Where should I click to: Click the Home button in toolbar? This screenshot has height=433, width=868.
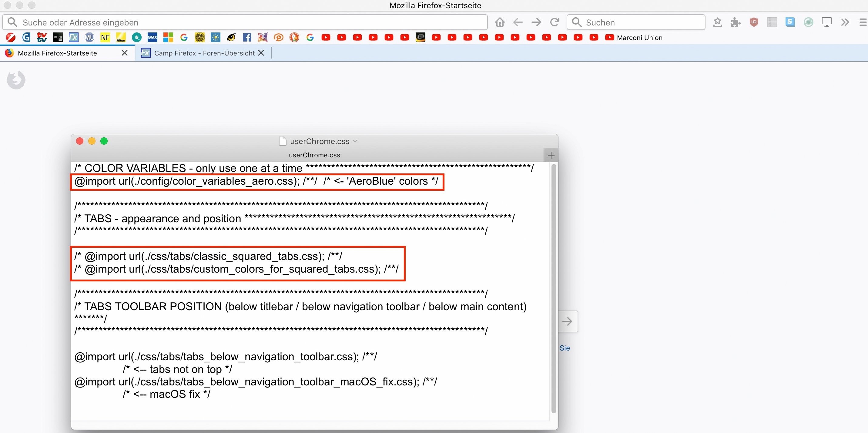point(500,22)
